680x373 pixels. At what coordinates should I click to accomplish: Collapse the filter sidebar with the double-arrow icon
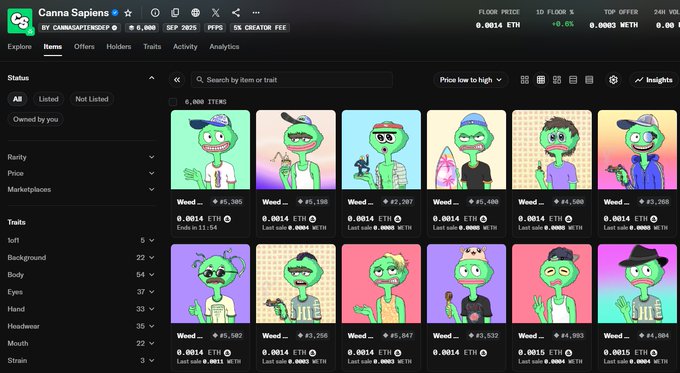(x=177, y=80)
